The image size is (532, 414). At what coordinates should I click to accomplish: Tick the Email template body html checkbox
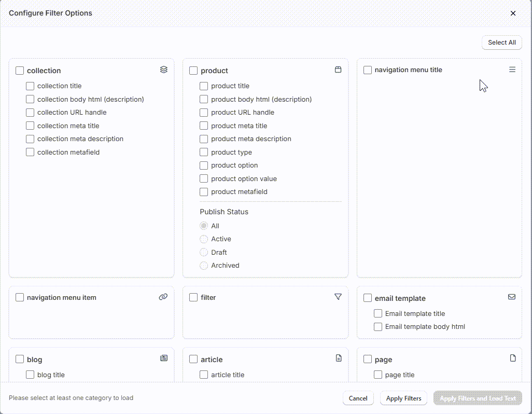pos(377,327)
